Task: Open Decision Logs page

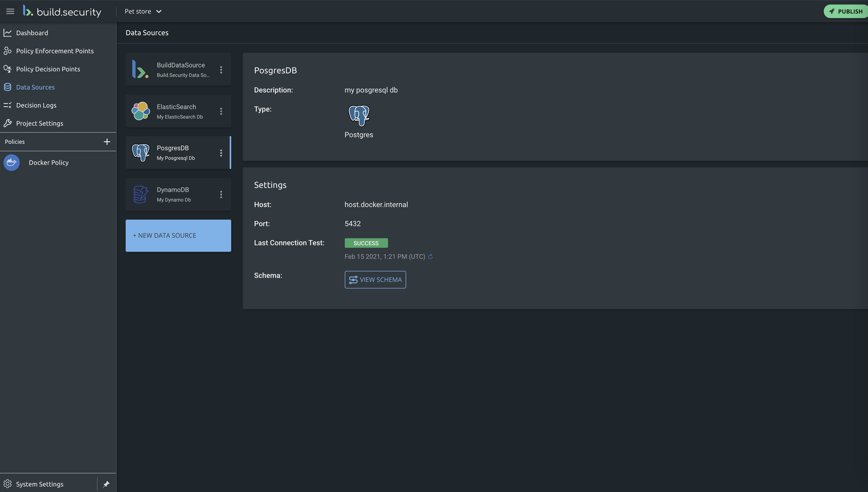Action: 36,105
